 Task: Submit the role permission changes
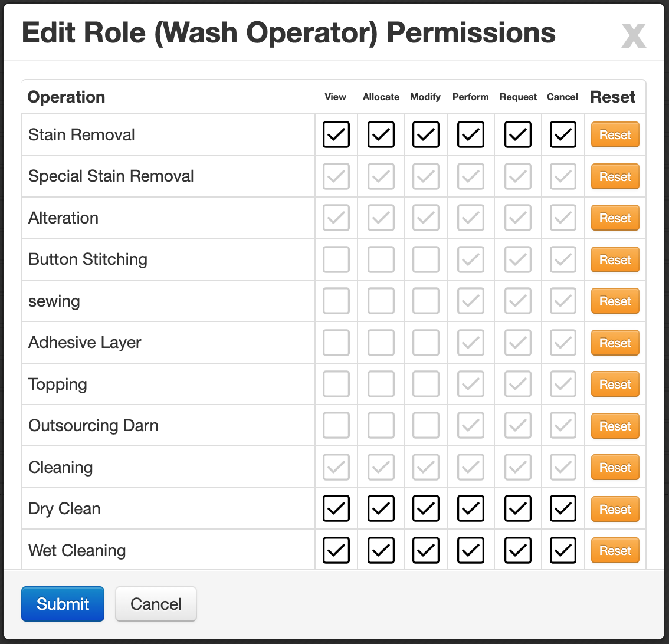coord(63,604)
